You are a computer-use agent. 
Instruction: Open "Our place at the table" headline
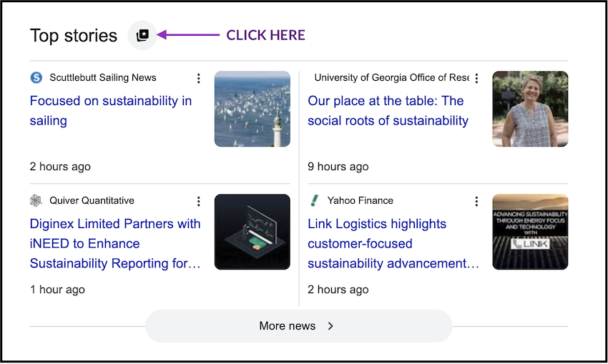click(x=388, y=111)
